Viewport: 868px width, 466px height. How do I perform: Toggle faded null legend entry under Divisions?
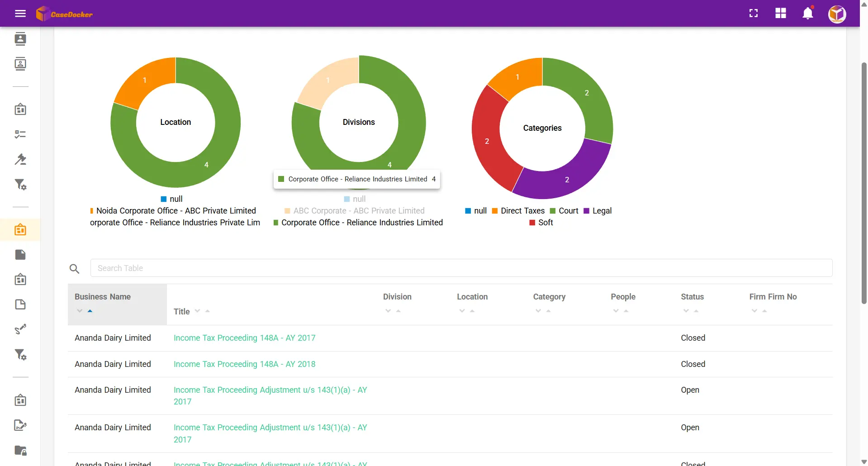point(355,199)
